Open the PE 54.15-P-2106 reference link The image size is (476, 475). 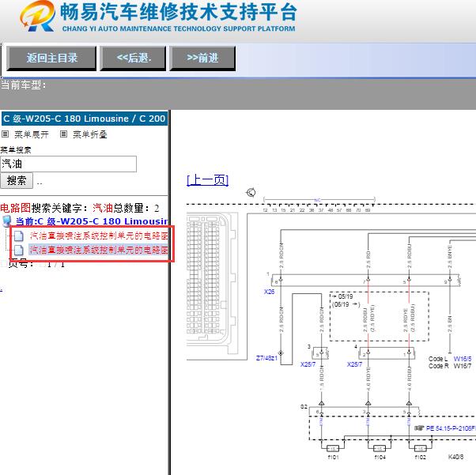pyautogui.click(x=451, y=428)
